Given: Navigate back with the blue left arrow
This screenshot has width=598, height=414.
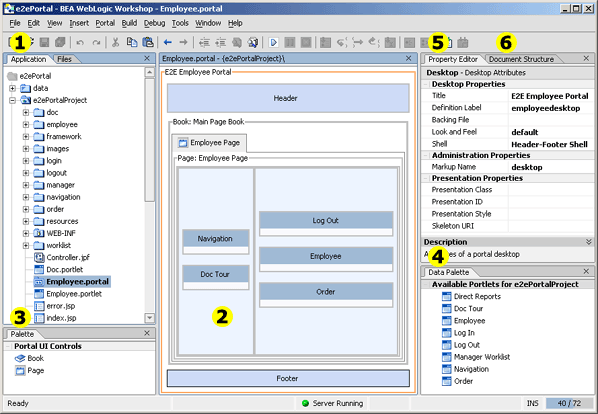Looking at the screenshot, I should point(167,42).
